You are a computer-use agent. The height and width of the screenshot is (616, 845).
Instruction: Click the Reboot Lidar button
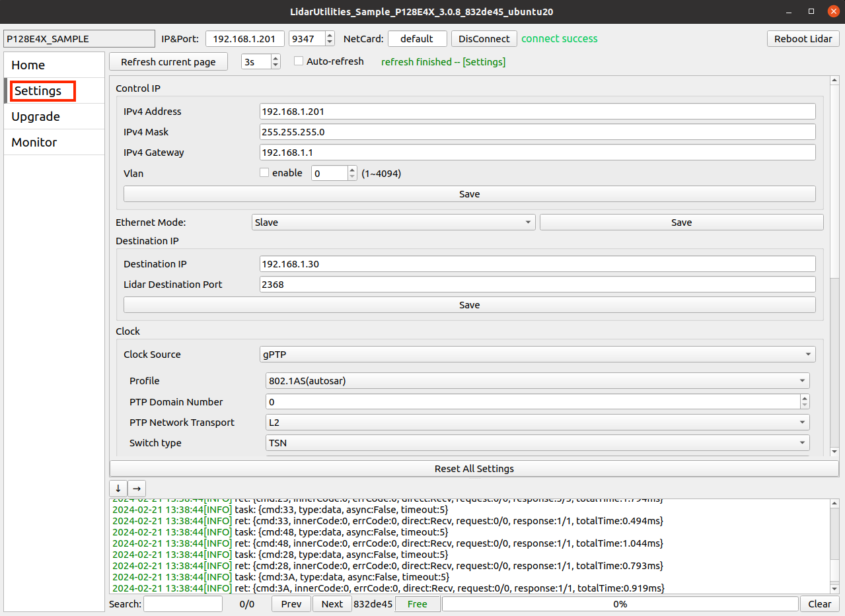(x=803, y=39)
